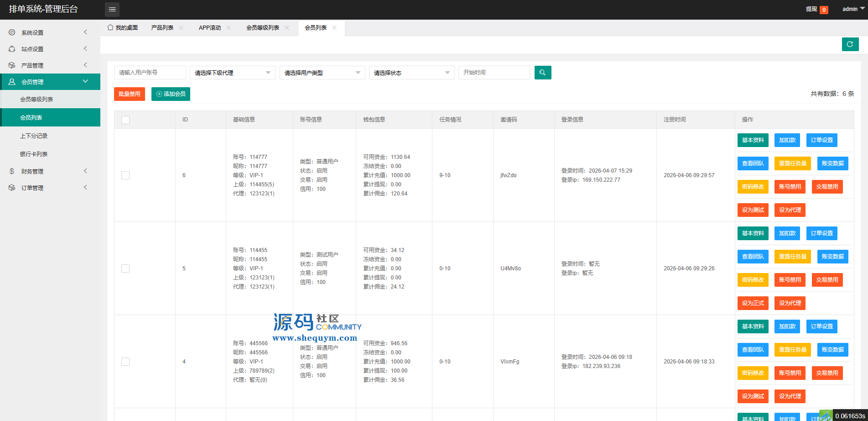This screenshot has height=421, width=868.
Task: Open 上下分记录 in the sidebar menu
Action: click(x=34, y=136)
